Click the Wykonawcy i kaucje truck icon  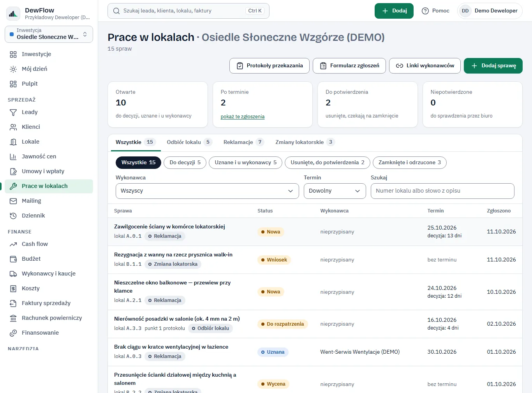click(13, 274)
